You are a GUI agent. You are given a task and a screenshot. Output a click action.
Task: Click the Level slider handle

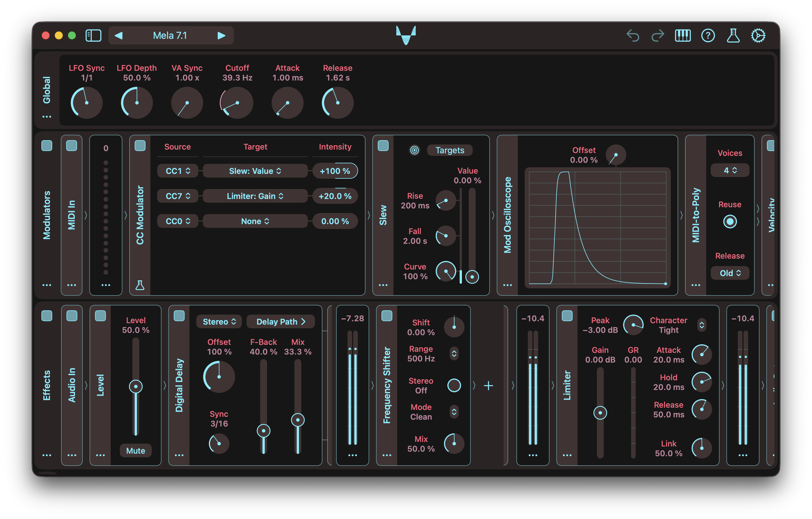[136, 386]
